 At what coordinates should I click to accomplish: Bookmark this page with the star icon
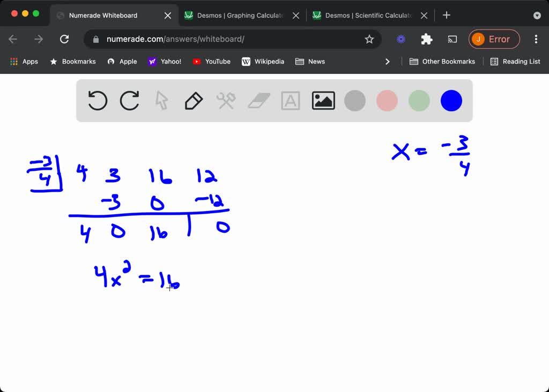(x=368, y=39)
